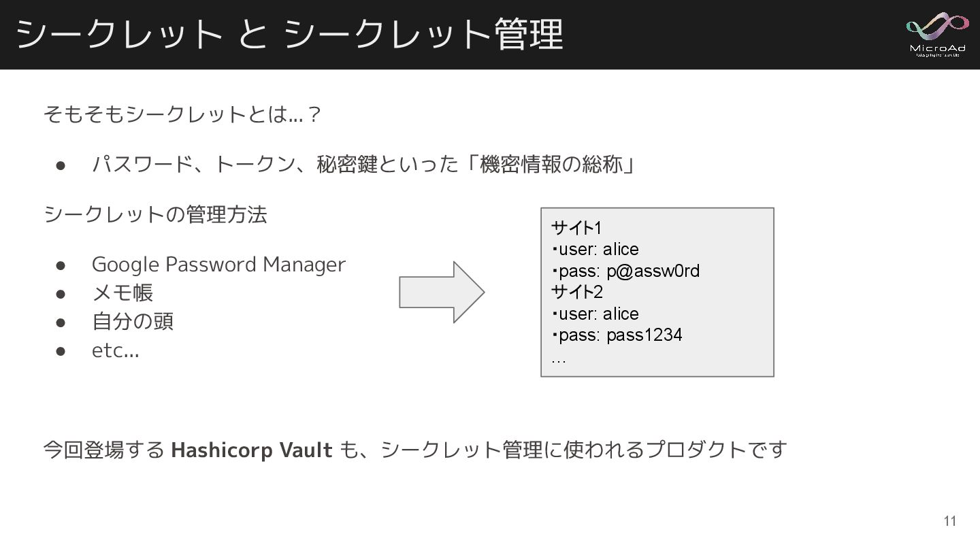Click the slide page number 11
Viewport: 980px width, 551px height.
point(950,522)
